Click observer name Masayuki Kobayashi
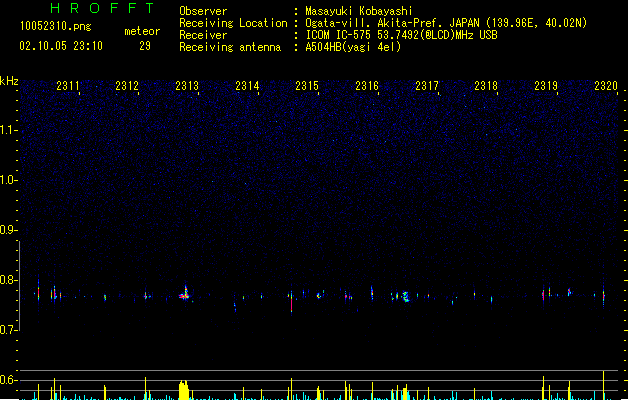Screen dimensions: 629x400 click(359, 11)
